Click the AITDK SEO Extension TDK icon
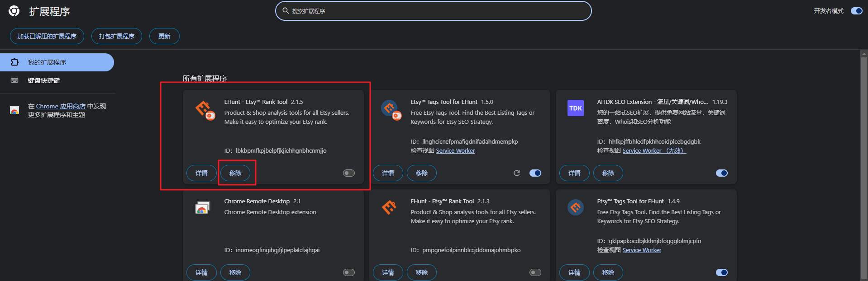 [x=575, y=108]
